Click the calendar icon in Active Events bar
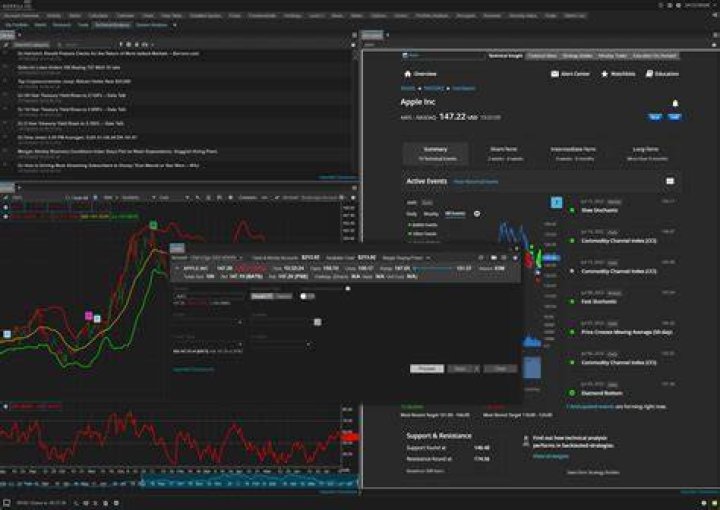The height and width of the screenshot is (510, 720). [x=669, y=181]
